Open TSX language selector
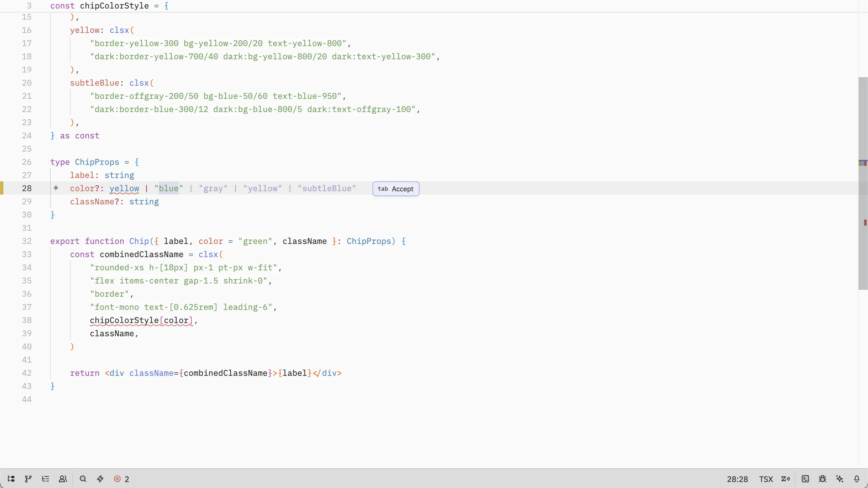 766,479
